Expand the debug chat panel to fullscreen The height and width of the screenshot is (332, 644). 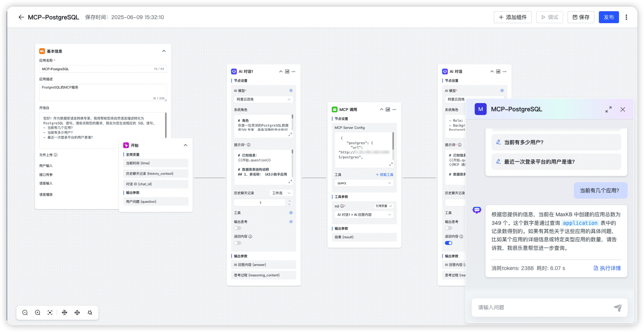609,109
